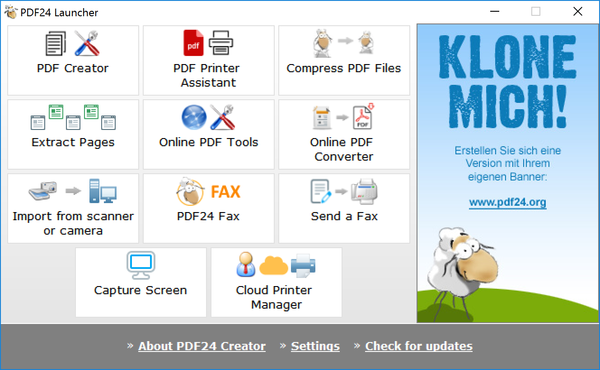Launch PDF Printer Assistant

209,60
